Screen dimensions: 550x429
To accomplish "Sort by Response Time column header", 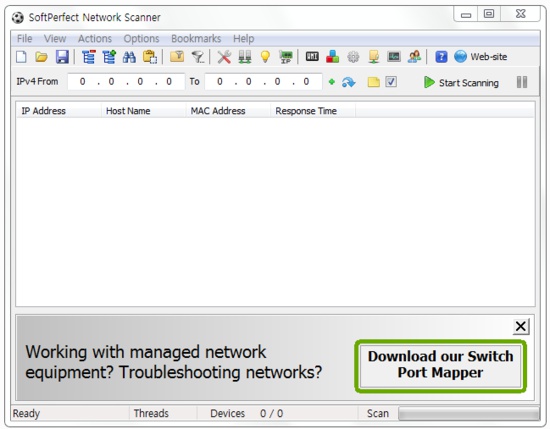I will tap(313, 111).
